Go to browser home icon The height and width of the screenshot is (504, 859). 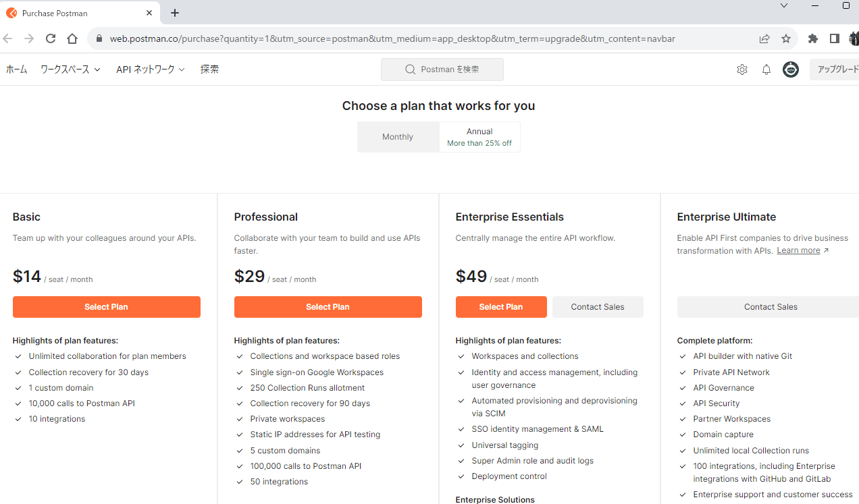point(72,38)
